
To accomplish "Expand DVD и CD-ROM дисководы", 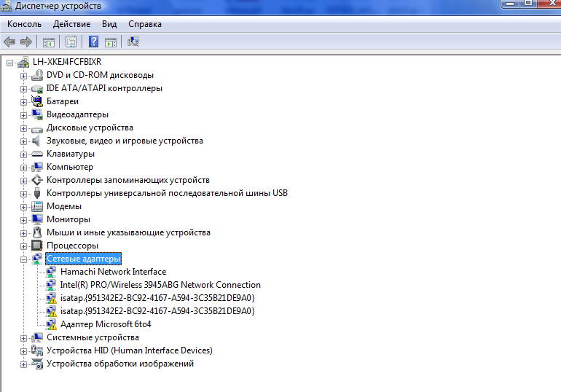I will point(23,76).
